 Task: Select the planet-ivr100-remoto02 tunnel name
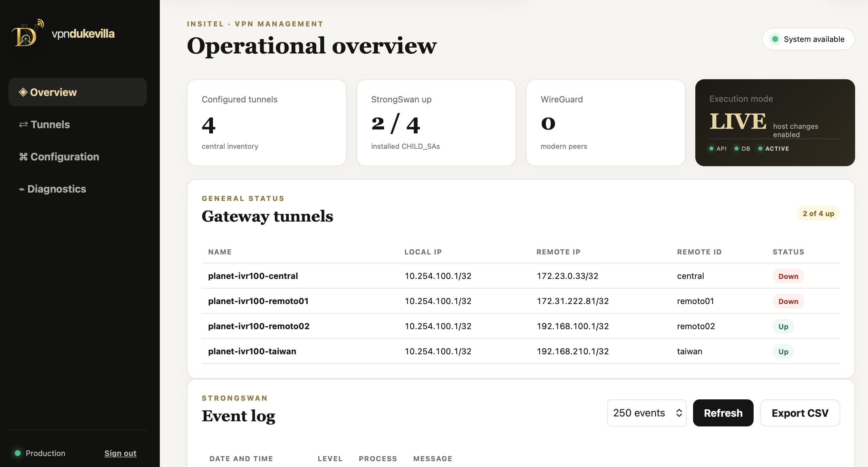[259, 326]
